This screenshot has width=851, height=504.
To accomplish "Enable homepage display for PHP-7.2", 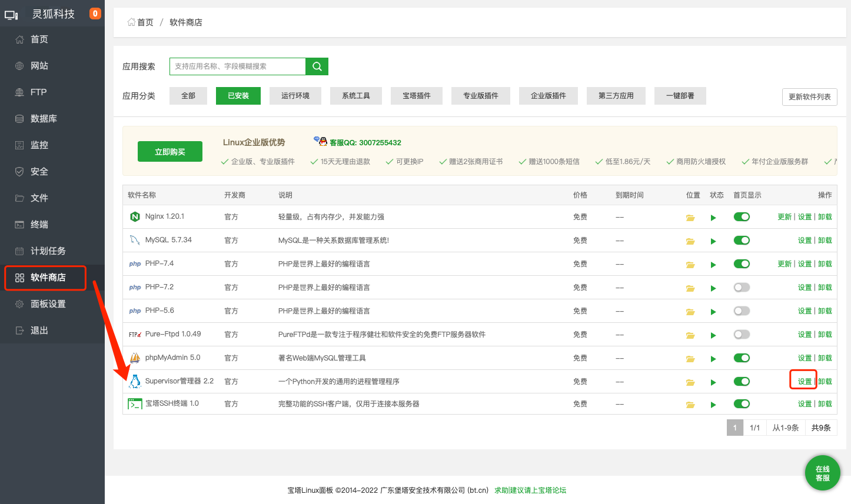I will (x=742, y=288).
